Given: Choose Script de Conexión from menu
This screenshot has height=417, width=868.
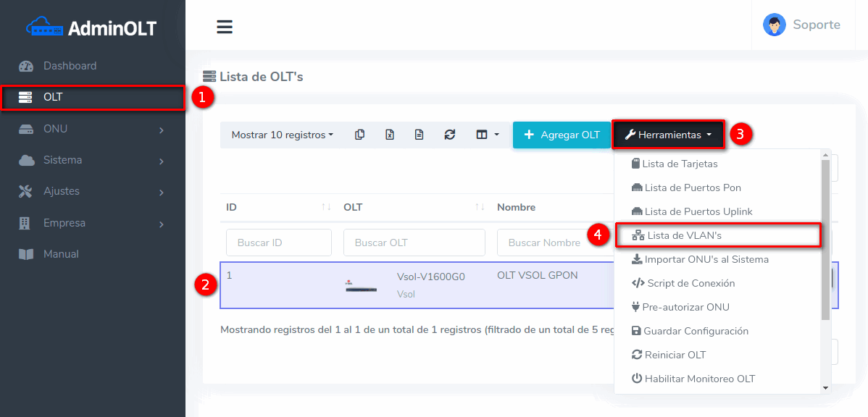Looking at the screenshot, I should [690, 283].
